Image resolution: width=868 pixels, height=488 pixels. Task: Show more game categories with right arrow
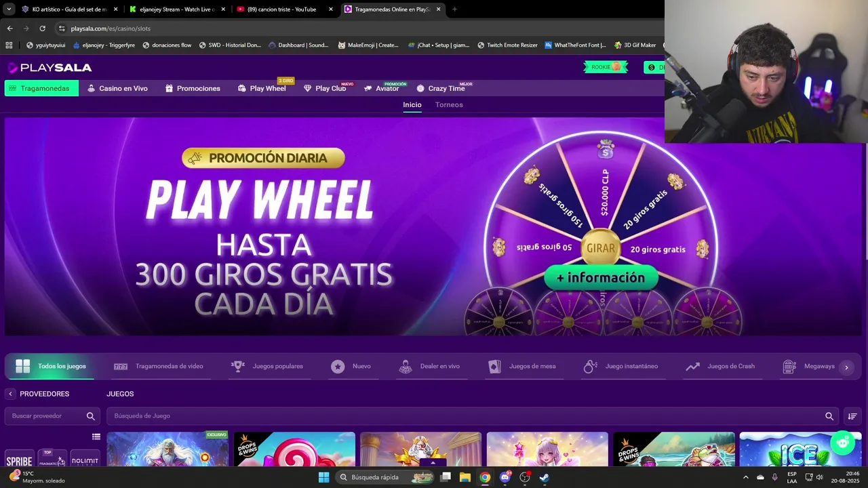point(846,367)
